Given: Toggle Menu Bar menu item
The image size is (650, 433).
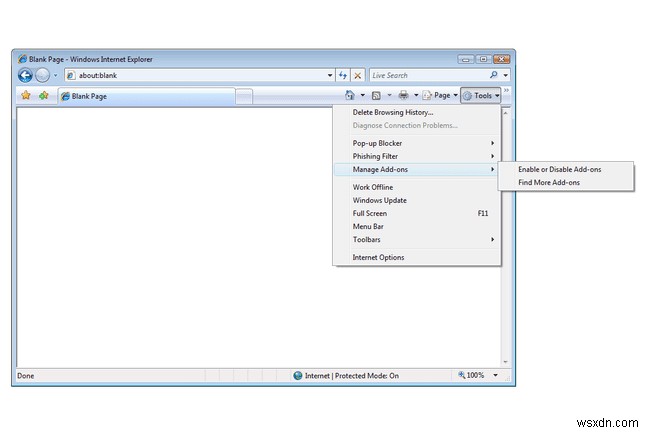Looking at the screenshot, I should pyautogui.click(x=417, y=227).
